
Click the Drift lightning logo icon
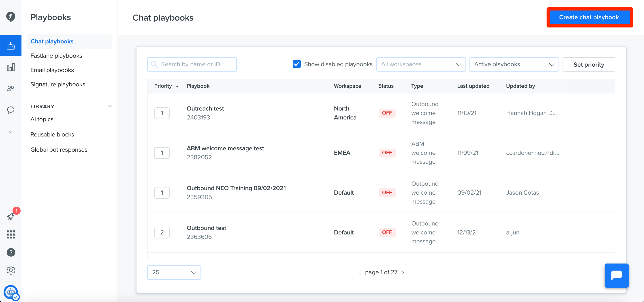(11, 17)
